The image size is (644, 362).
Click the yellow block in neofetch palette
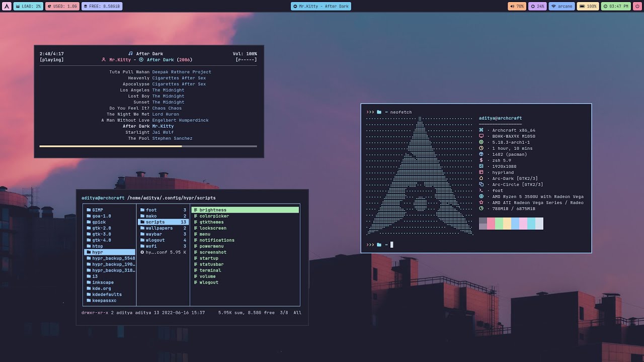pos(507,224)
